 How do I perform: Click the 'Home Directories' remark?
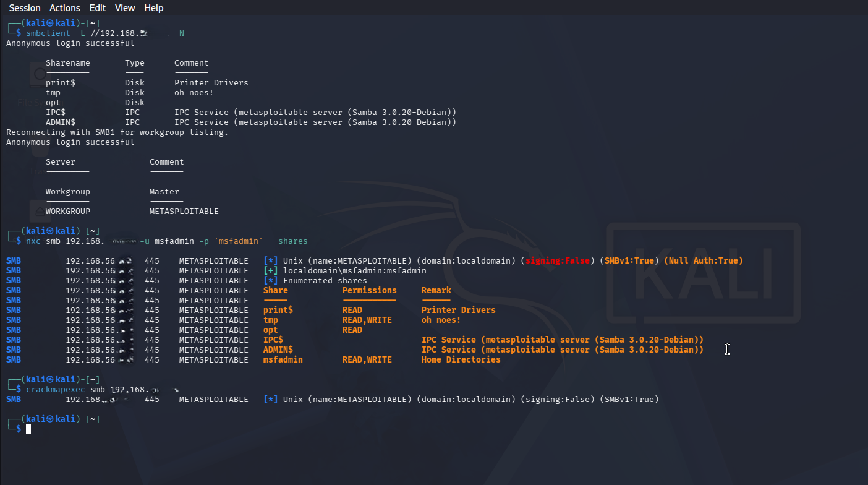coord(461,360)
